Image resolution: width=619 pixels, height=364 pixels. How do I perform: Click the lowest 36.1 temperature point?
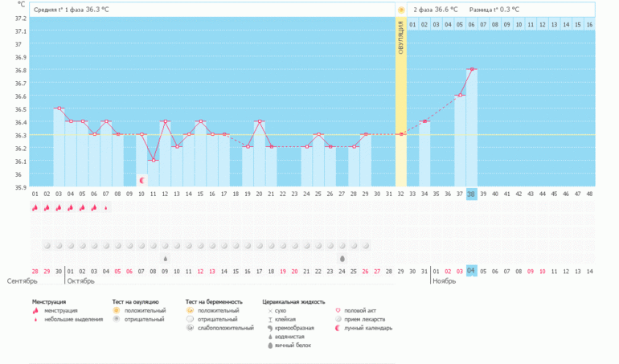click(x=154, y=161)
